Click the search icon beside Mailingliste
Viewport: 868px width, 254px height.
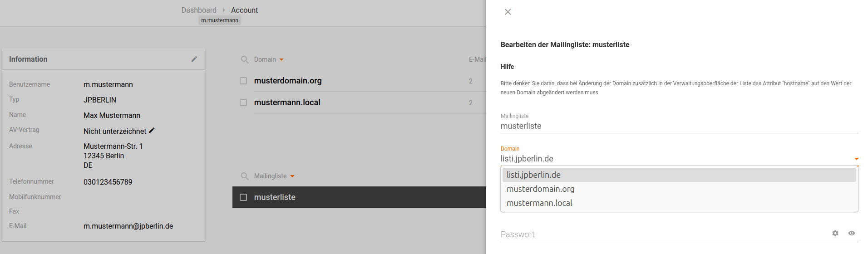[245, 176]
